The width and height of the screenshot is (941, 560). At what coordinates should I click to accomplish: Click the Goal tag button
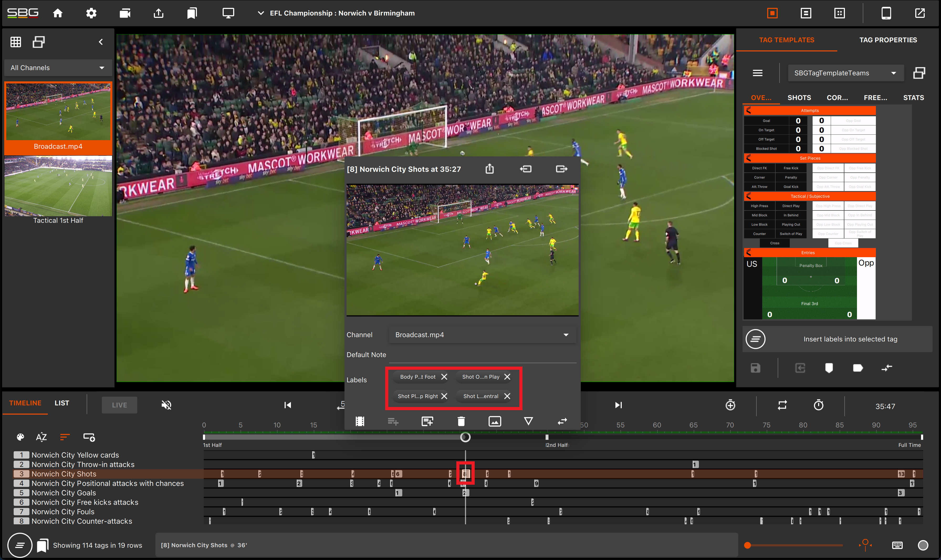(x=766, y=121)
